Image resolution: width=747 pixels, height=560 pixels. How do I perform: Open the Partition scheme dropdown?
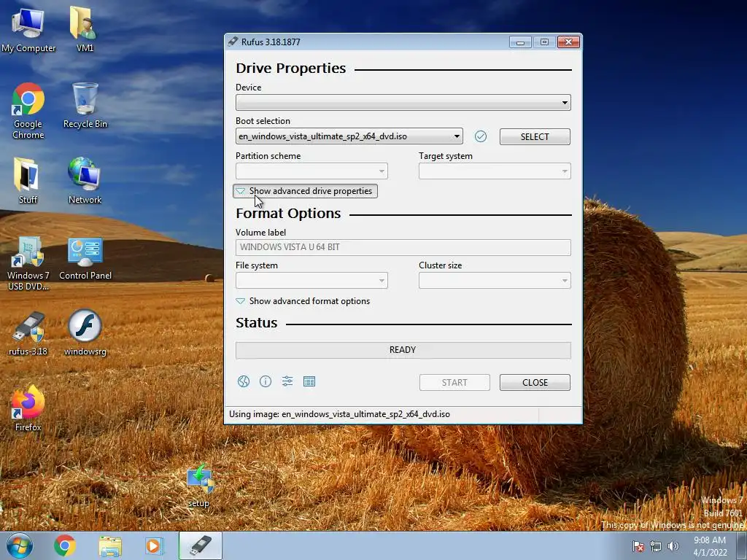[311, 171]
